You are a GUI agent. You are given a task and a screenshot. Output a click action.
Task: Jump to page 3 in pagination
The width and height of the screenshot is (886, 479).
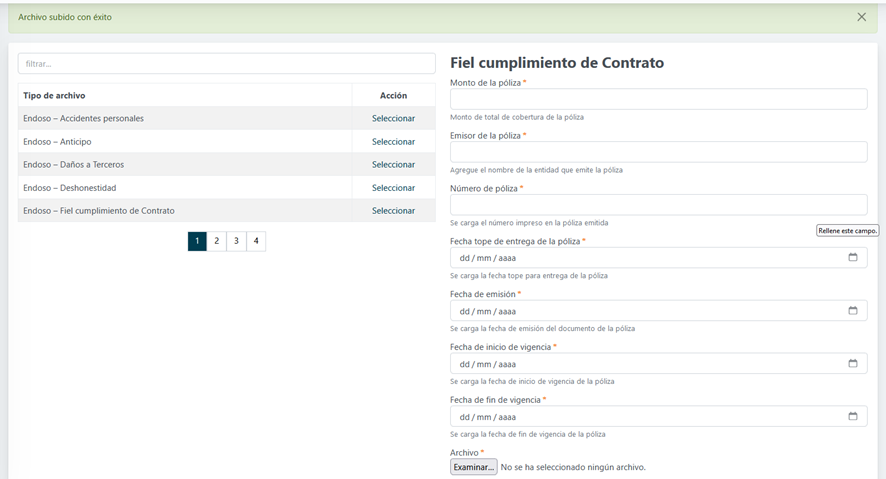(236, 241)
